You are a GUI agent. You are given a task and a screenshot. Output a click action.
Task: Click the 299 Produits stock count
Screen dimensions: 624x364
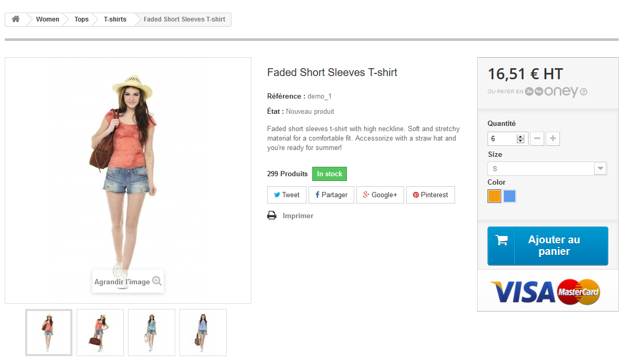287,174
